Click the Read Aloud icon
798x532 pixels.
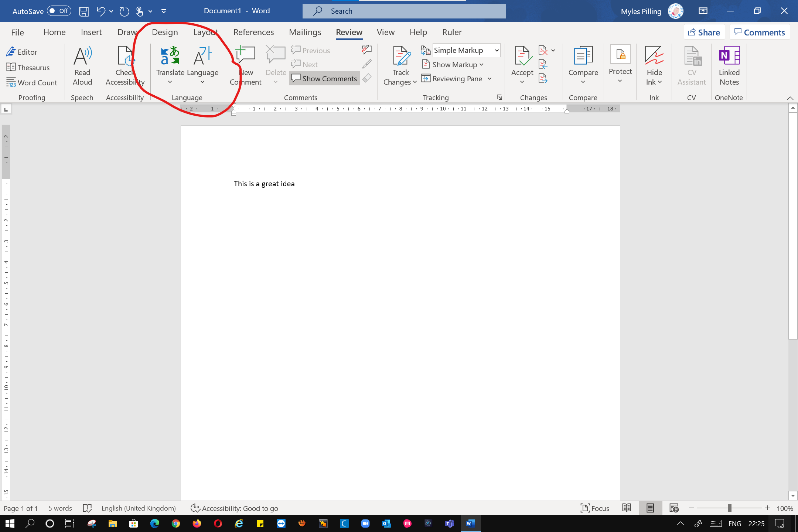tap(82, 56)
